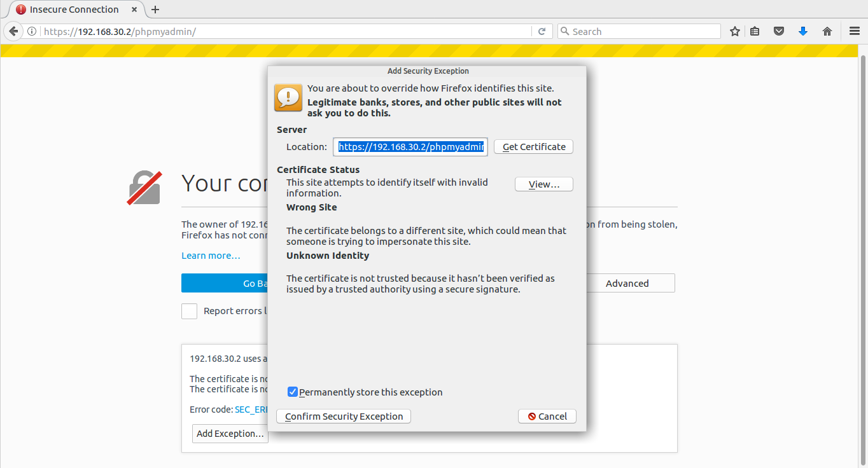This screenshot has width=868, height=468.
Task: Open the downloads arrow icon
Action: (x=803, y=31)
